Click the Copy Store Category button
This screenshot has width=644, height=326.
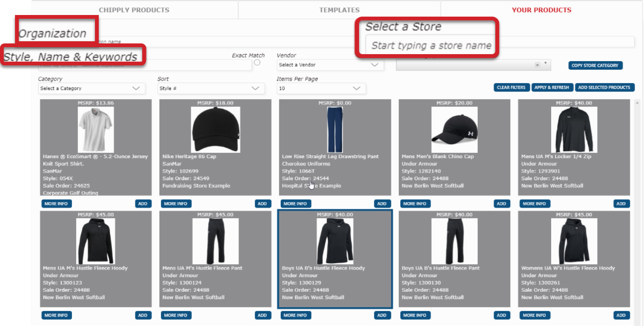(596, 65)
